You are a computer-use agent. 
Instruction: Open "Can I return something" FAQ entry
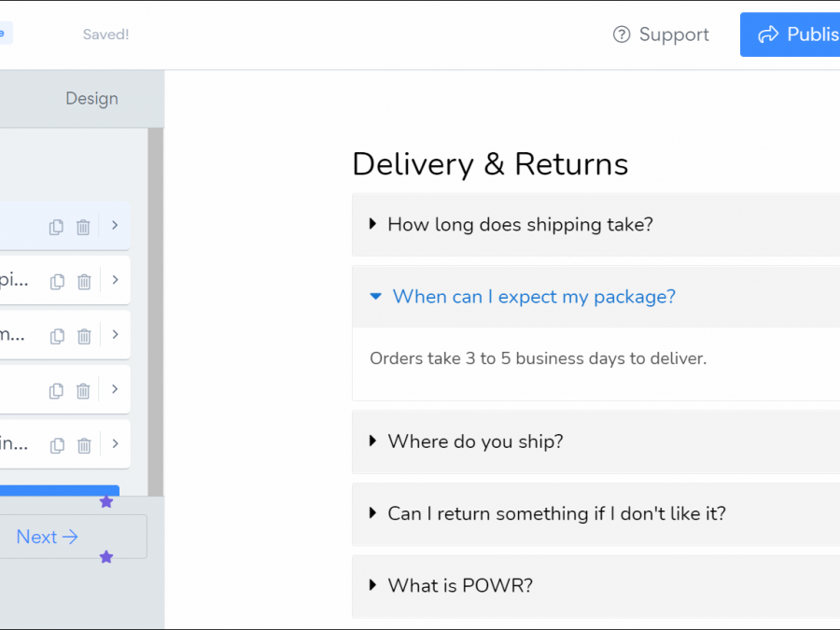[556, 513]
